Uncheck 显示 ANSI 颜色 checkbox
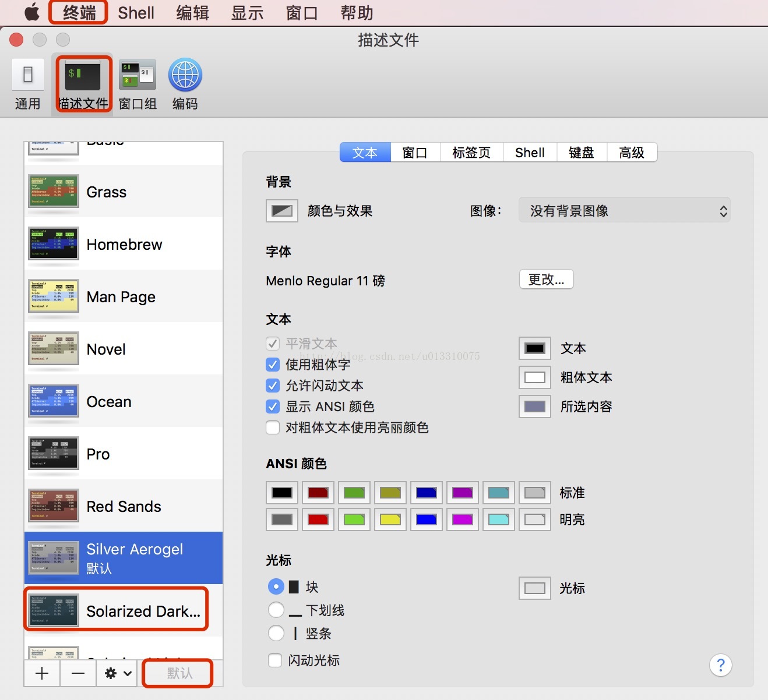768x700 pixels. (273, 406)
